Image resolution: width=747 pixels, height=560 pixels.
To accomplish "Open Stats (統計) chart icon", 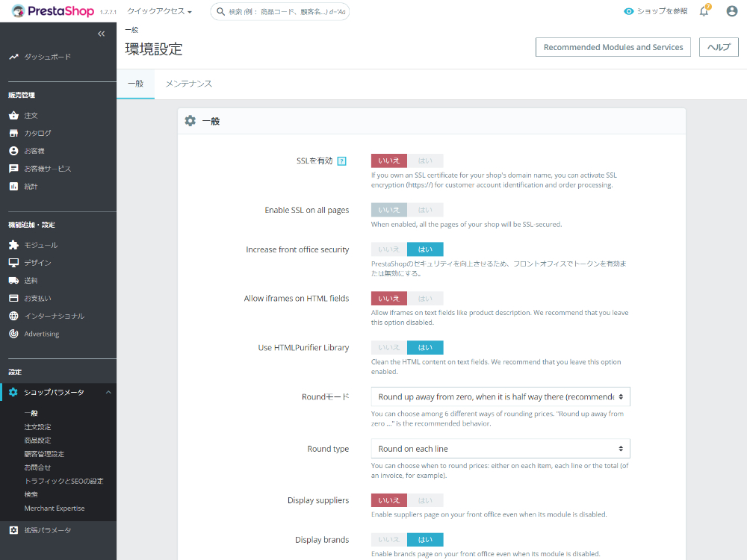I will [x=13, y=186].
